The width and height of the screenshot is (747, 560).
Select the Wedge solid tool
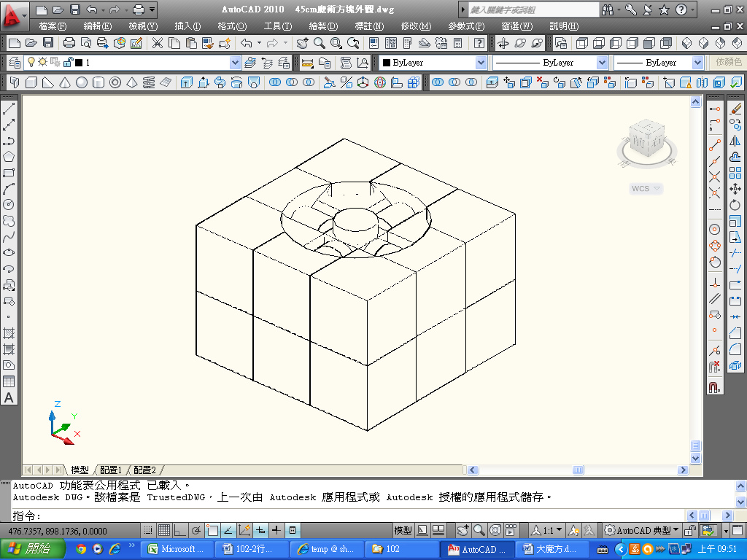[x=47, y=82]
